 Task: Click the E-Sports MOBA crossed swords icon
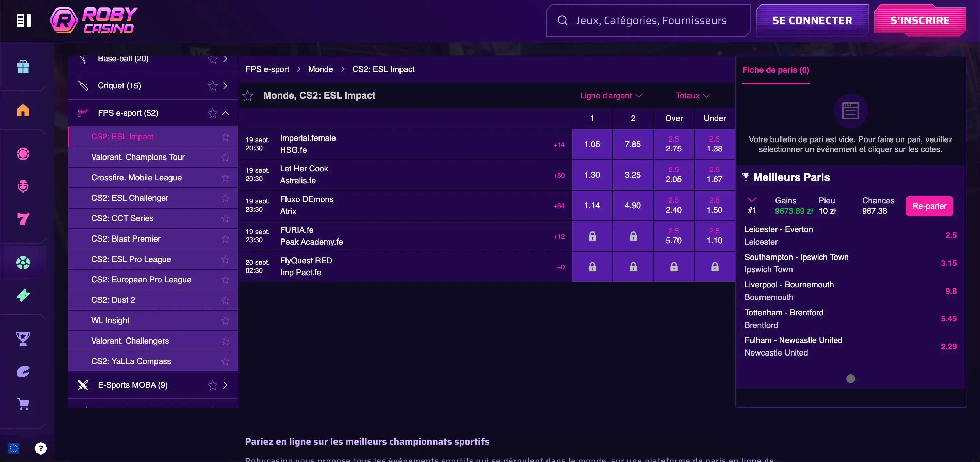tap(83, 385)
